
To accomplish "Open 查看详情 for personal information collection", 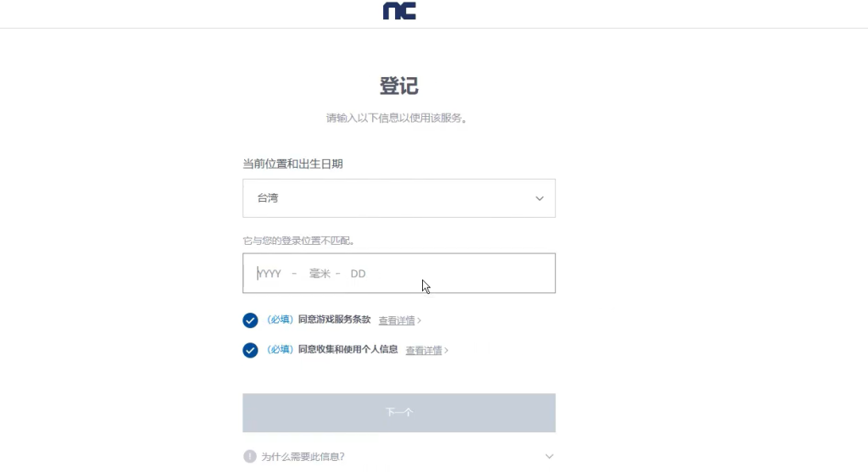I will point(423,351).
